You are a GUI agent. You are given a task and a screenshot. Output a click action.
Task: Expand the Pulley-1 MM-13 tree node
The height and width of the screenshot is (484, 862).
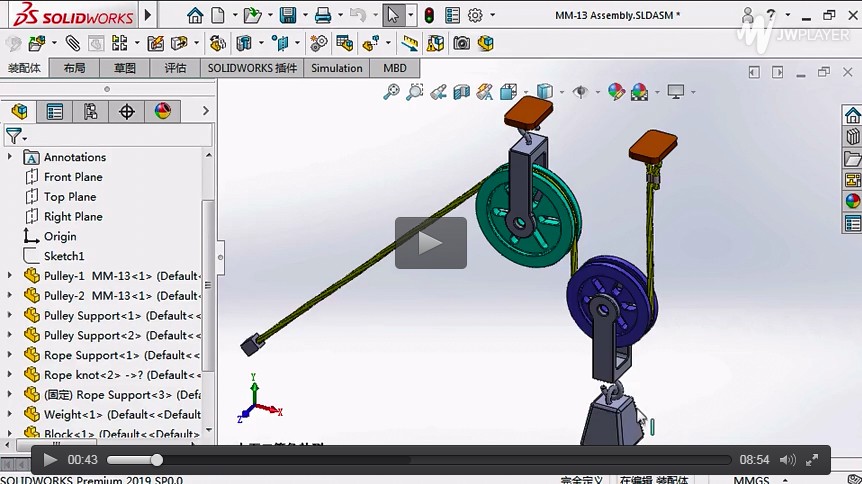coord(10,275)
